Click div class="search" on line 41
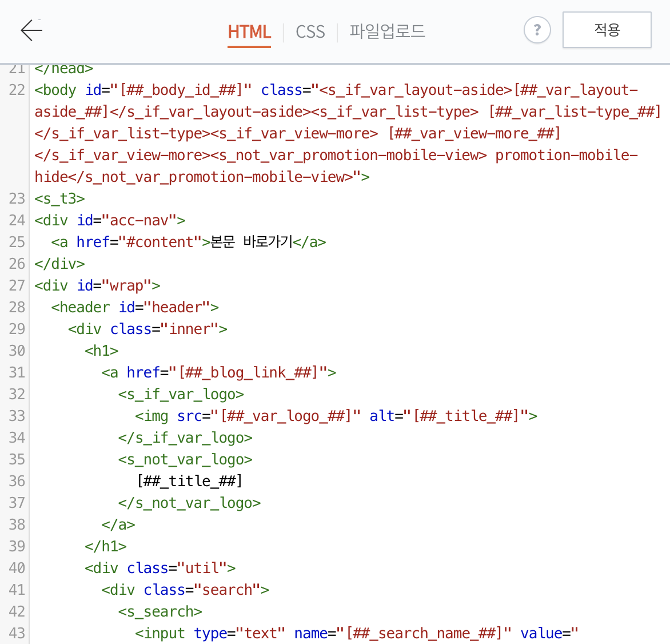This screenshot has width=670, height=644. (185, 591)
